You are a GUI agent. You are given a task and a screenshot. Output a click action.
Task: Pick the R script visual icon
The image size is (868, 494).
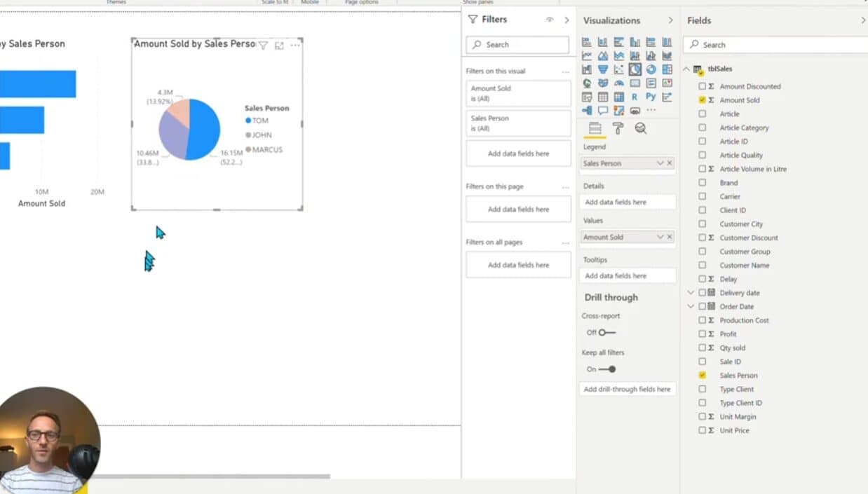635,97
